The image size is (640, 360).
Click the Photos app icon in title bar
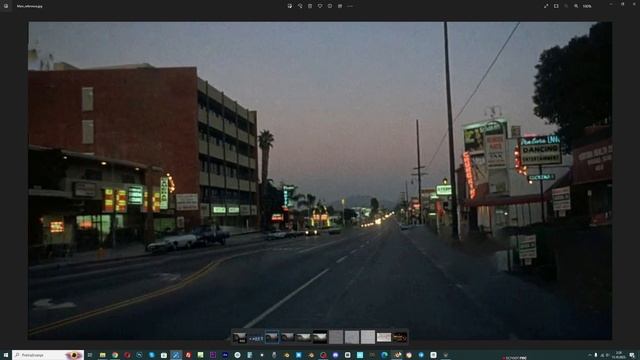click(6, 6)
